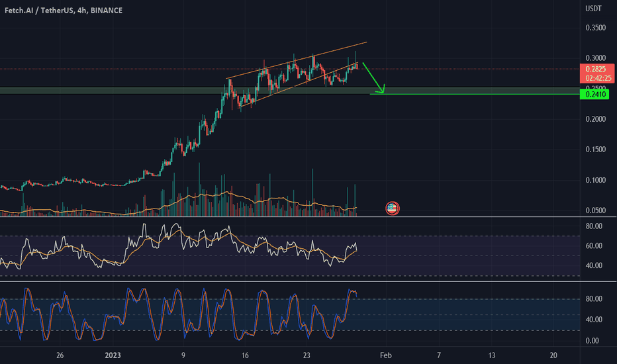This screenshot has height=364, width=617.
Task: Click the stochastic pane 0.00 axis label
Action: [593, 341]
